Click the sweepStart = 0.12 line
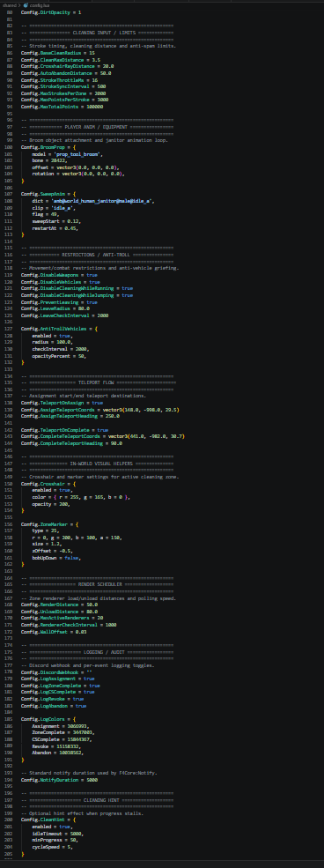Viewport: 324px width, 868px height. coord(55,221)
